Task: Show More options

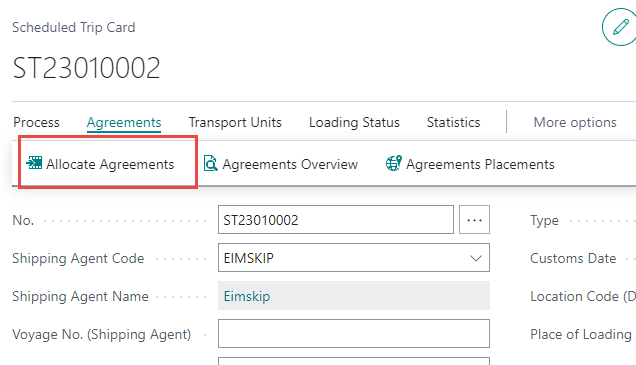Action: 575,122
